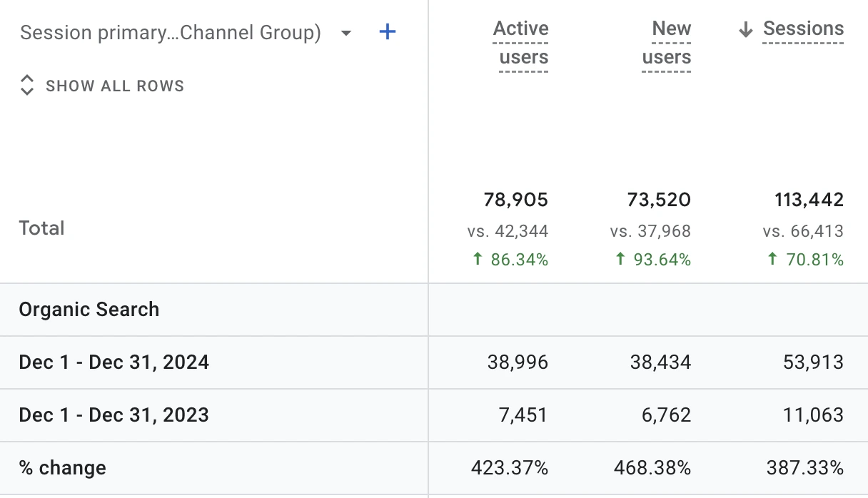
Task: Click the Sessions column header
Action: pyautogui.click(x=803, y=29)
